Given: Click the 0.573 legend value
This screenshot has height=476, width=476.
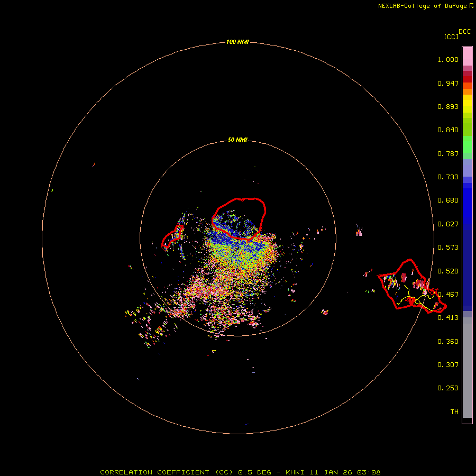Looking at the screenshot, I should pos(448,248).
